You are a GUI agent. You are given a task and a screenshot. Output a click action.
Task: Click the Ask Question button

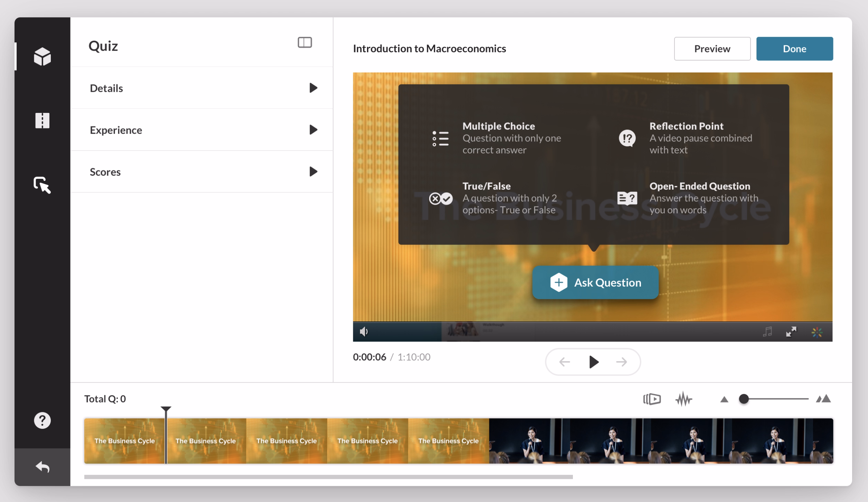tap(595, 282)
